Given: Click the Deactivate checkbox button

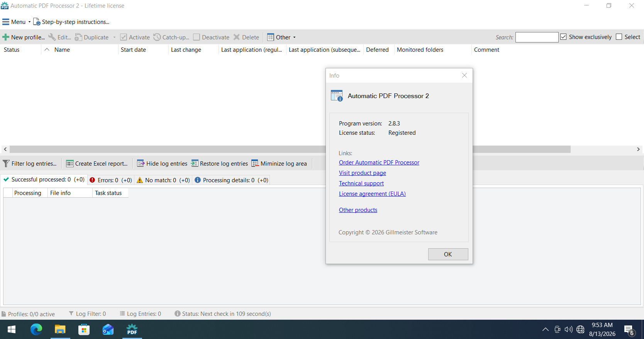Looking at the screenshot, I should [211, 37].
